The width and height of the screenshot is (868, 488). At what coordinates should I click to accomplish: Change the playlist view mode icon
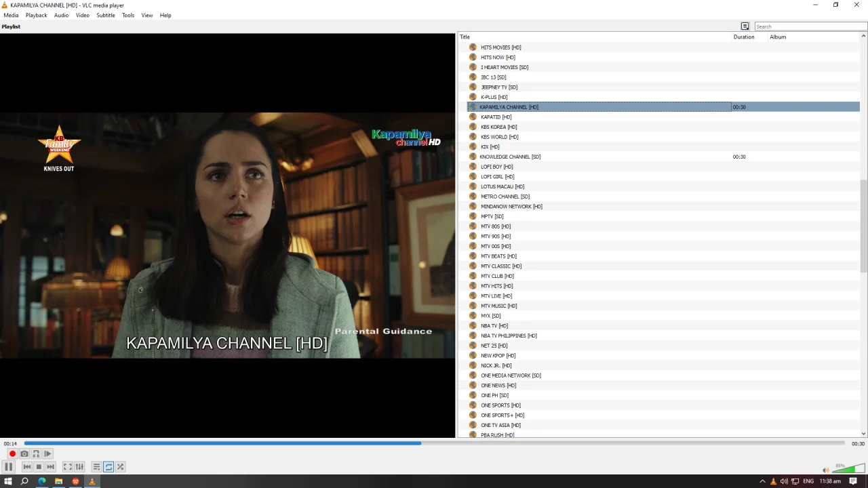(x=745, y=26)
